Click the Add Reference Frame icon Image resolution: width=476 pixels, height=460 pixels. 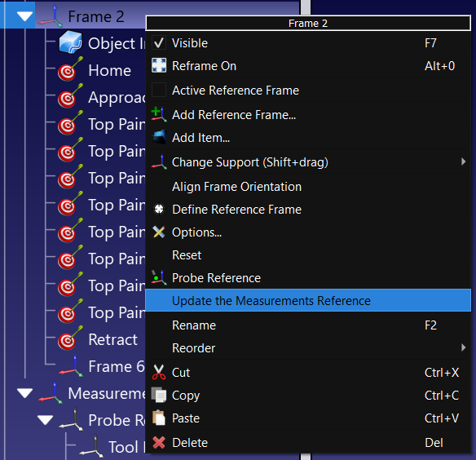click(159, 114)
